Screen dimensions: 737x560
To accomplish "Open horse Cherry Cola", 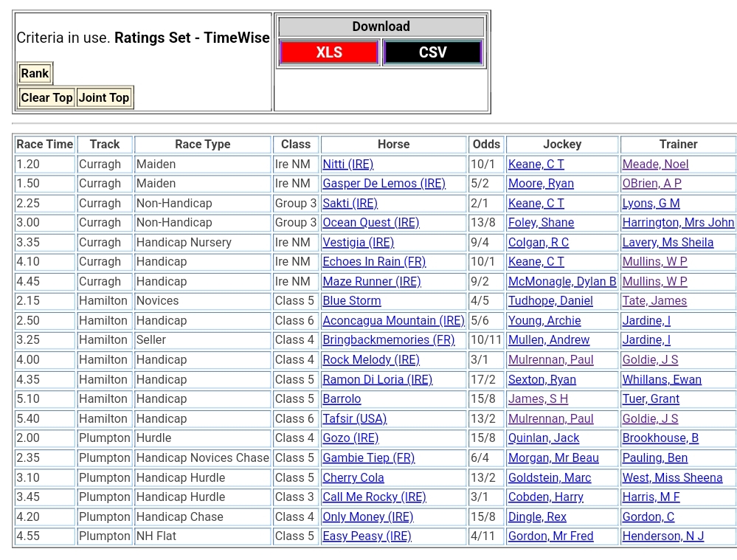I will click(x=353, y=478).
